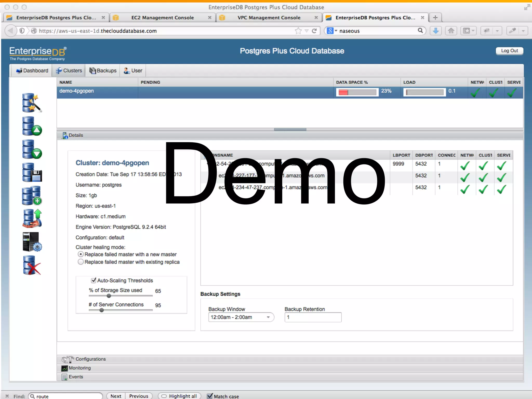Click Previous in find bar
This screenshot has width=532, height=399.
coord(139,396)
